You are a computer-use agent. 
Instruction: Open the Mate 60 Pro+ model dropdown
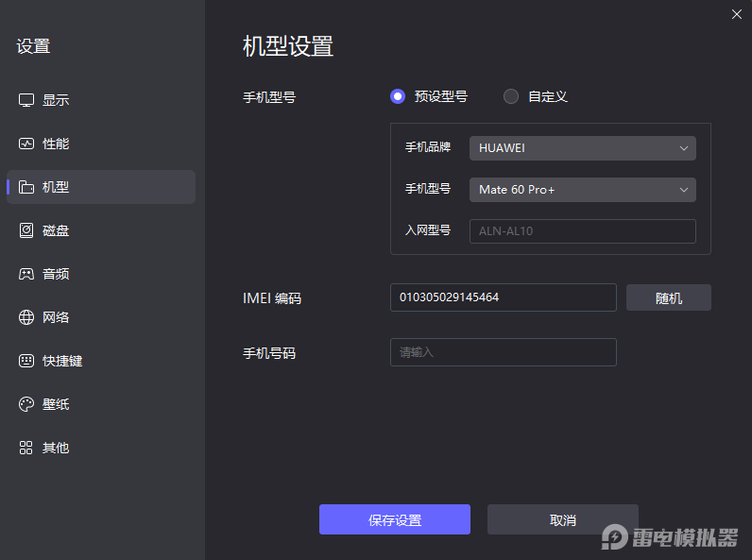(582, 190)
